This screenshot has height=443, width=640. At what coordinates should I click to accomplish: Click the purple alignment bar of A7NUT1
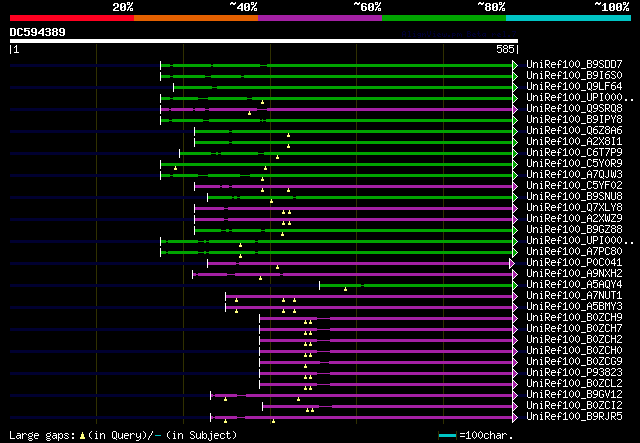(369, 296)
